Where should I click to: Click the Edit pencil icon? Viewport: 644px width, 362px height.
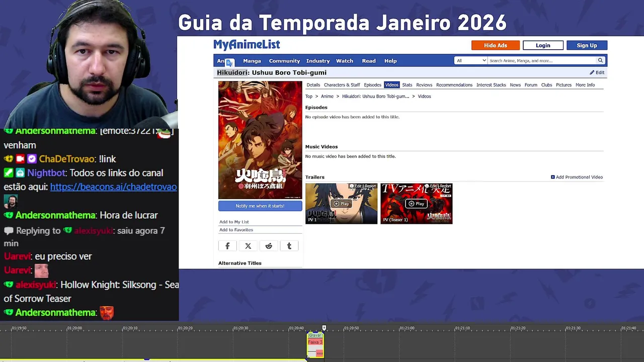[x=592, y=72]
